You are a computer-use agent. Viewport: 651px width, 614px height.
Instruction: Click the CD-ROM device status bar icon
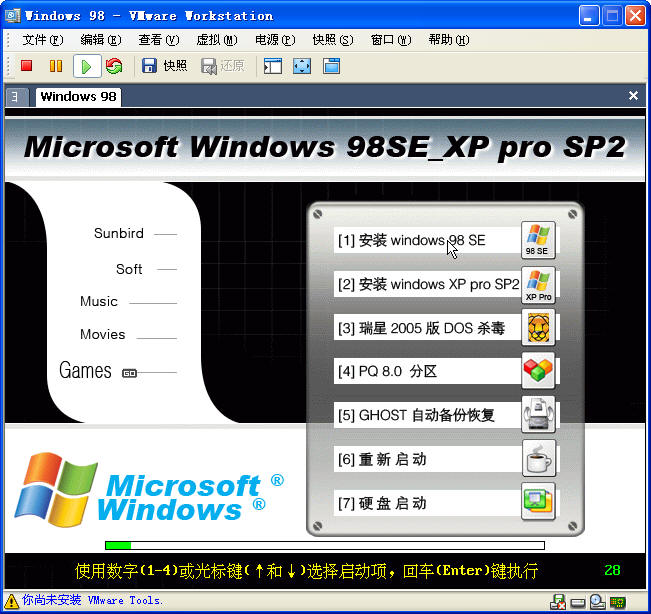[597, 601]
